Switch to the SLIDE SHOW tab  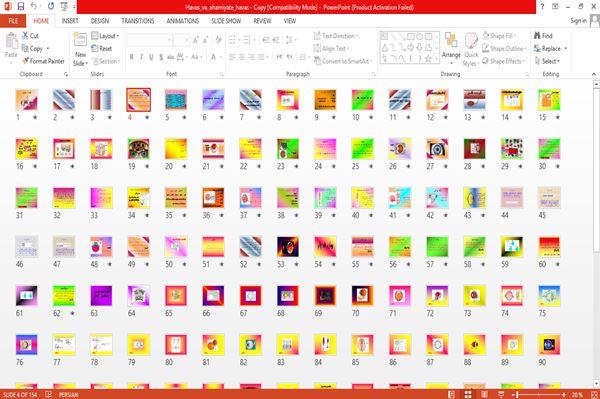(226, 21)
